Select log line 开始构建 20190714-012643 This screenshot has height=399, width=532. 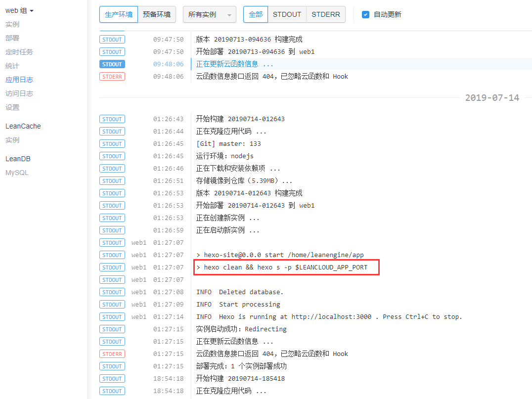(240, 119)
